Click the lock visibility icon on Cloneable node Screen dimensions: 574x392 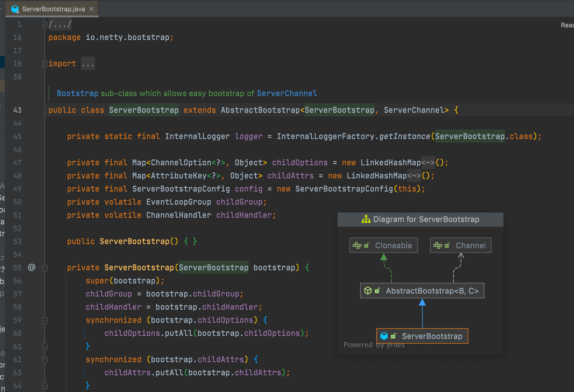coord(367,245)
